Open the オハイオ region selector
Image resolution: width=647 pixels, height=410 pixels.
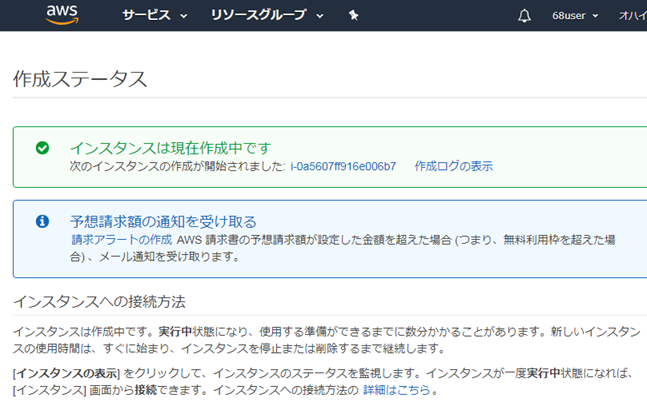tap(631, 16)
